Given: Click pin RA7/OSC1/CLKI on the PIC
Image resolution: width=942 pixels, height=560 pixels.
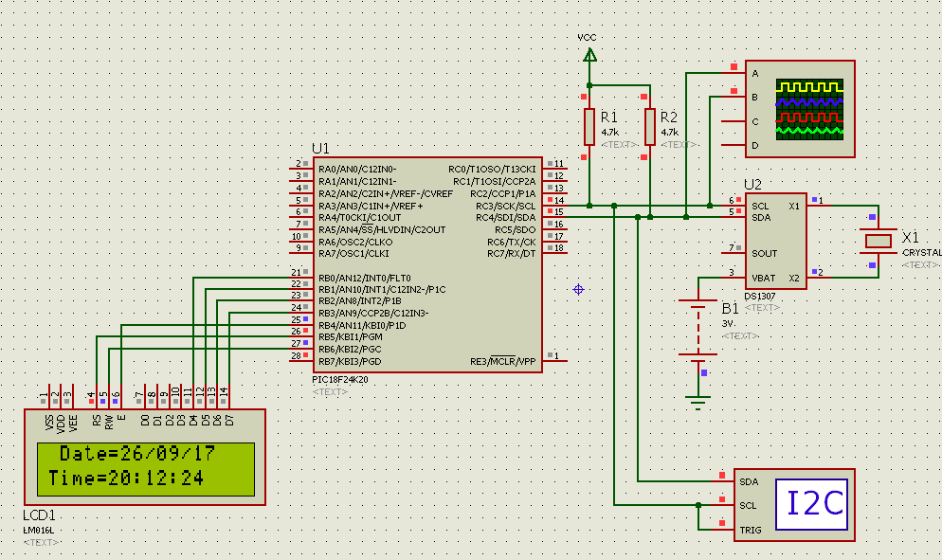Looking at the screenshot, I should click(353, 254).
